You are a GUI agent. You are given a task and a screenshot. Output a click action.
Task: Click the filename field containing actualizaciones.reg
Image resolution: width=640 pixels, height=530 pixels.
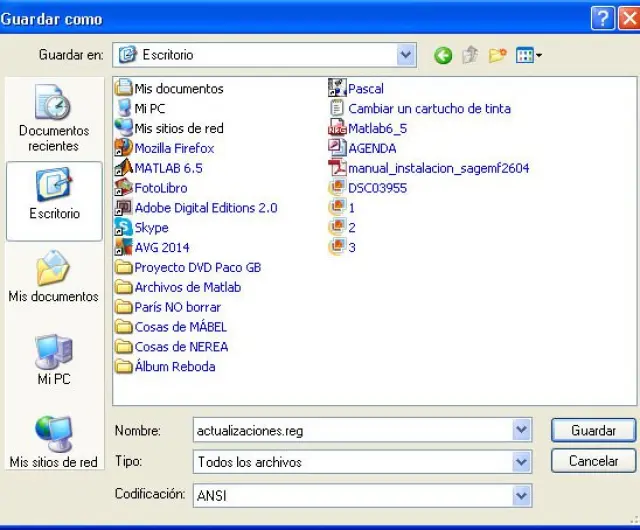pyautogui.click(x=350, y=430)
